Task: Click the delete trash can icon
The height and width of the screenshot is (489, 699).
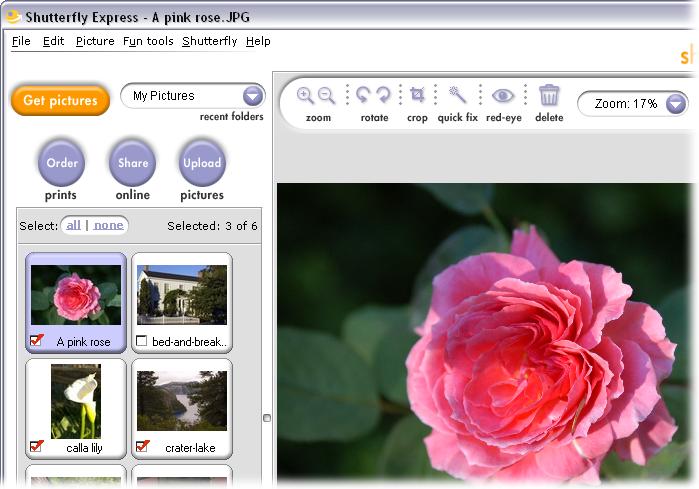Action: 549,95
